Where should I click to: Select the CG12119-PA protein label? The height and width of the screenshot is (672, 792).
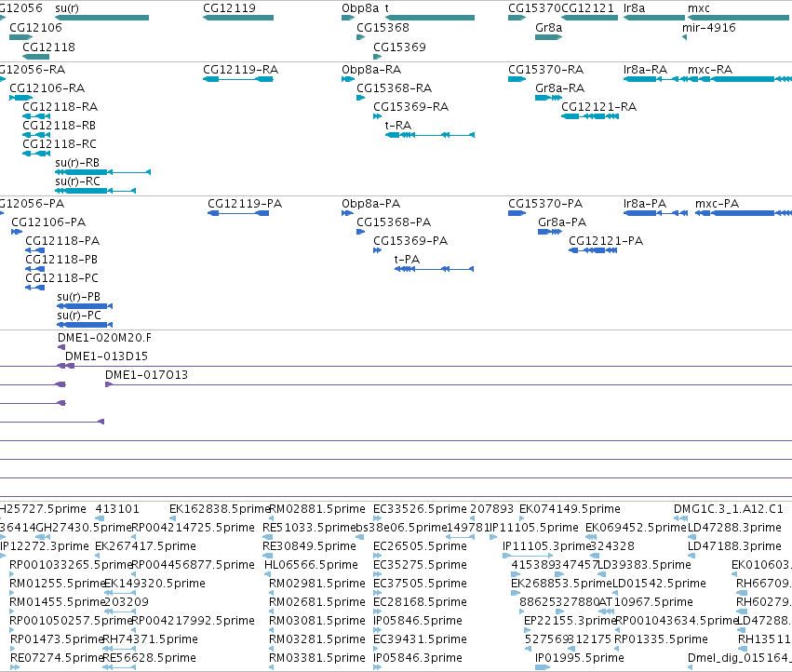pyautogui.click(x=245, y=204)
